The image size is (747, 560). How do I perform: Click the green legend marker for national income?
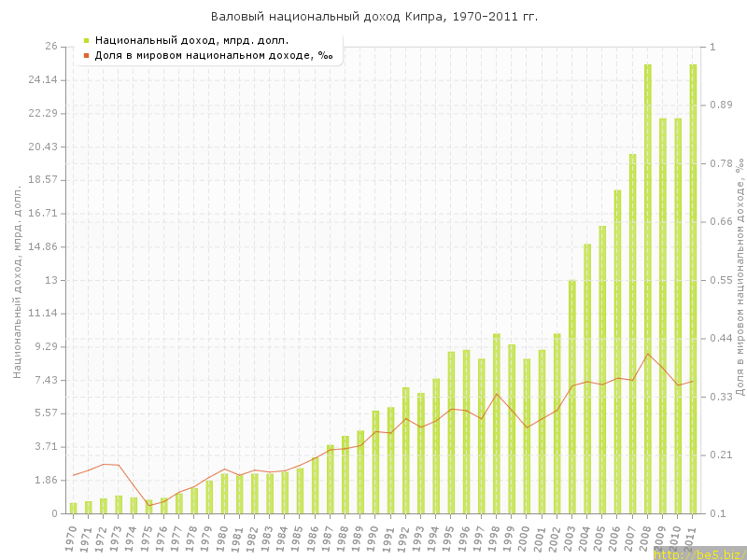pyautogui.click(x=86, y=40)
